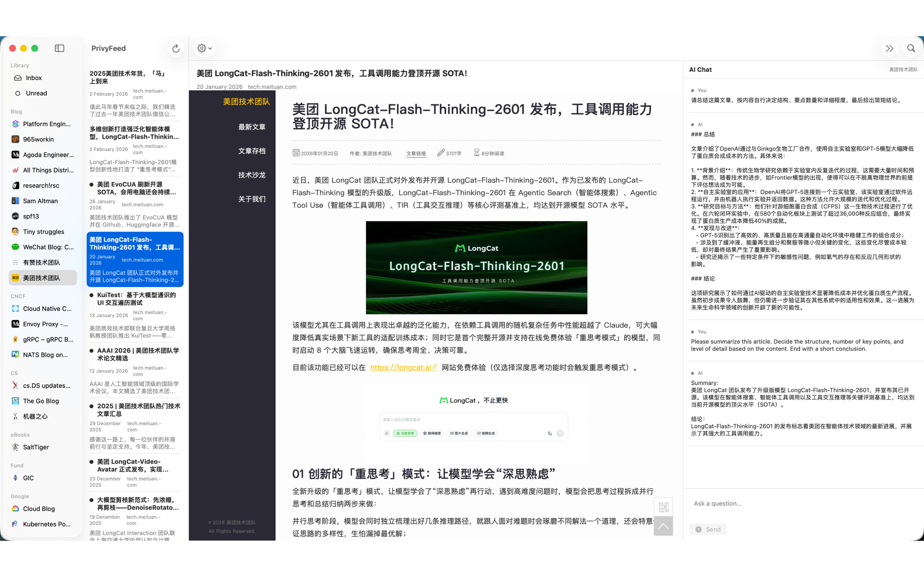
Task: Click the scroll-to-top arrow button
Action: pos(663,526)
